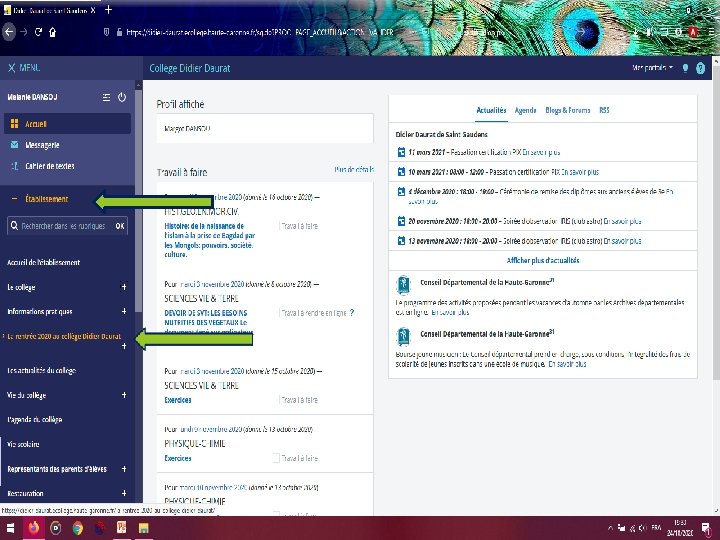Click the calendar icon for the 10 mars 2021 news item
Viewport: 720px width, 540px height.
(x=401, y=172)
